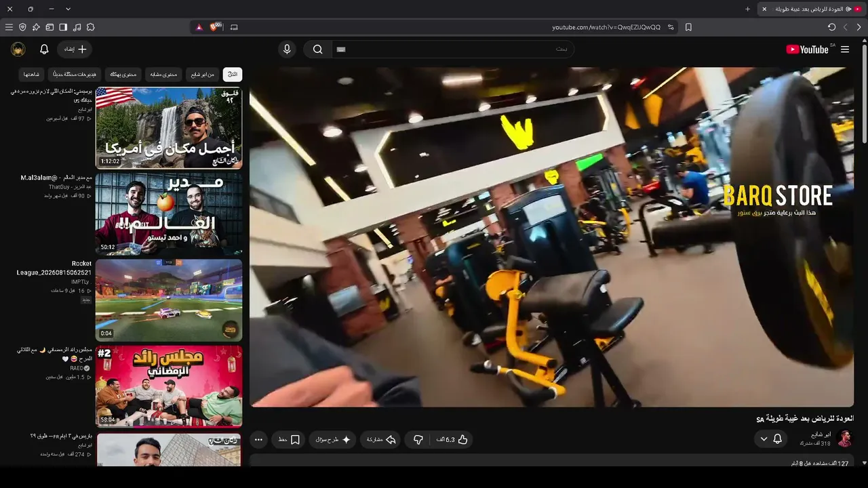Open the باريس في ٣ أيام video title

pos(61,436)
